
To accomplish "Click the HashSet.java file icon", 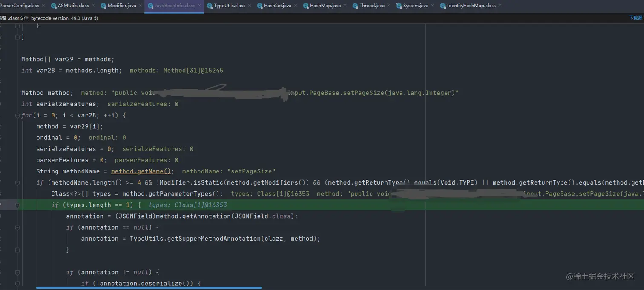I will pyautogui.click(x=260, y=6).
